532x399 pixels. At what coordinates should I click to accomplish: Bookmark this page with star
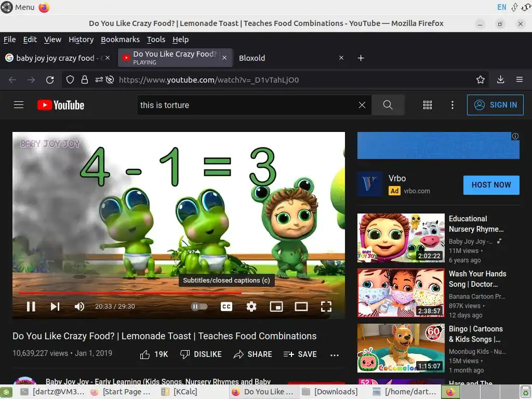point(481,79)
